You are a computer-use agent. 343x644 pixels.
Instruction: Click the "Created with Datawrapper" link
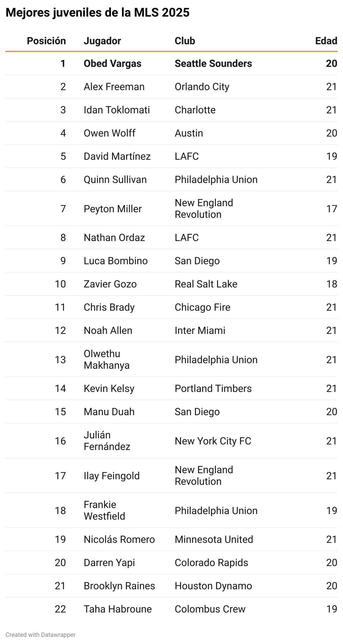tap(41, 635)
